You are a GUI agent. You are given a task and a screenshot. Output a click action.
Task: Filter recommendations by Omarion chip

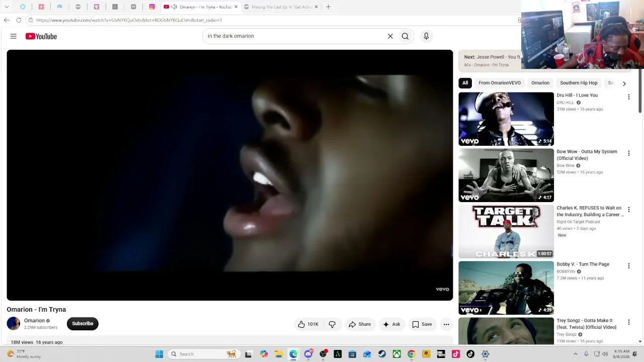(540, 83)
